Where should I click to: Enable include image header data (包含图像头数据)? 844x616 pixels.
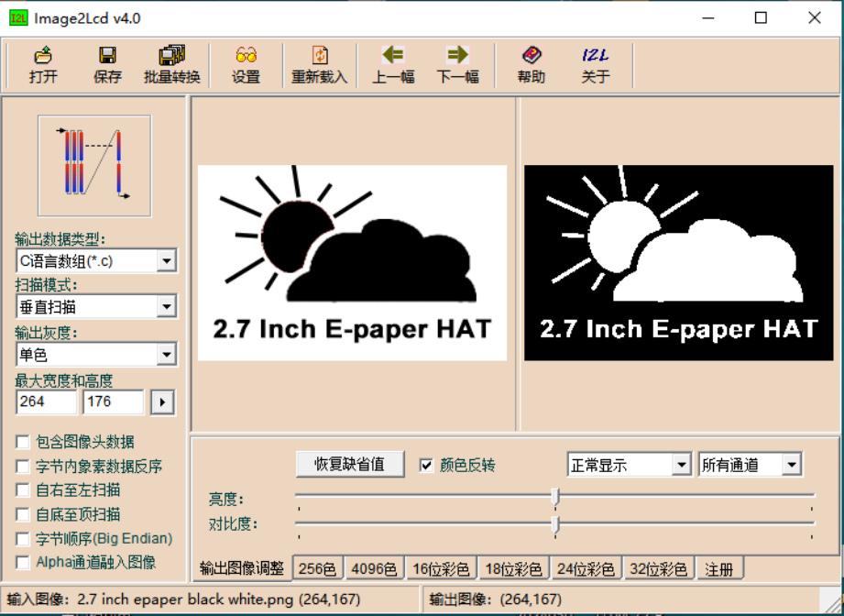[23, 443]
